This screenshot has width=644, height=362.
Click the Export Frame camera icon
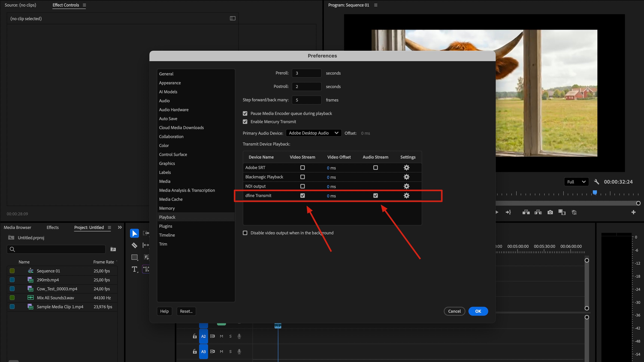[550, 212]
